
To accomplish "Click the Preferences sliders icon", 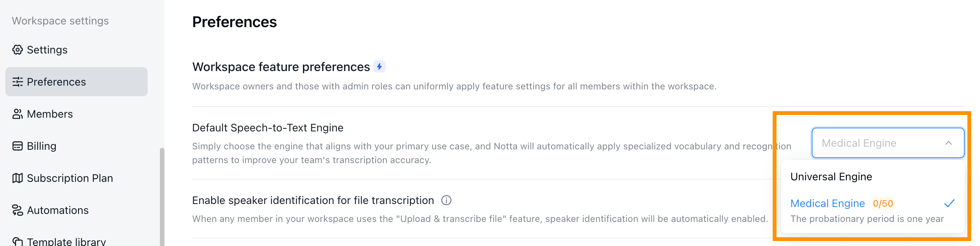I will point(17,82).
